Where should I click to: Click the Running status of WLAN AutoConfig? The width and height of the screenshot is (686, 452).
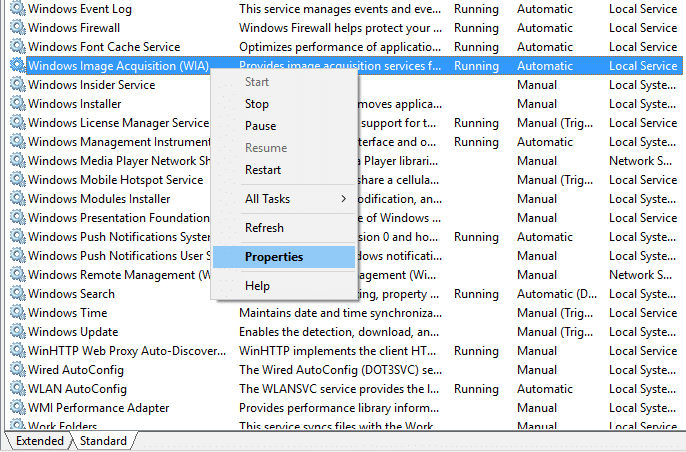tap(476, 389)
